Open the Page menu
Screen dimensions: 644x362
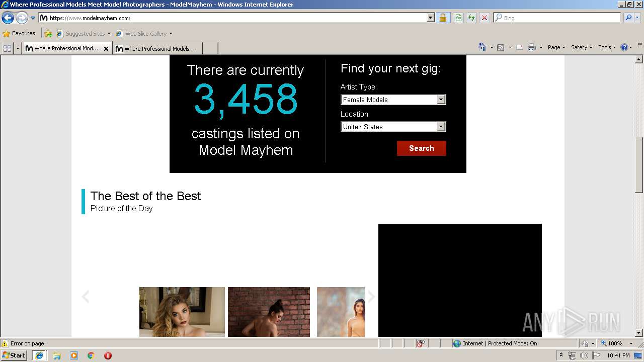point(556,47)
